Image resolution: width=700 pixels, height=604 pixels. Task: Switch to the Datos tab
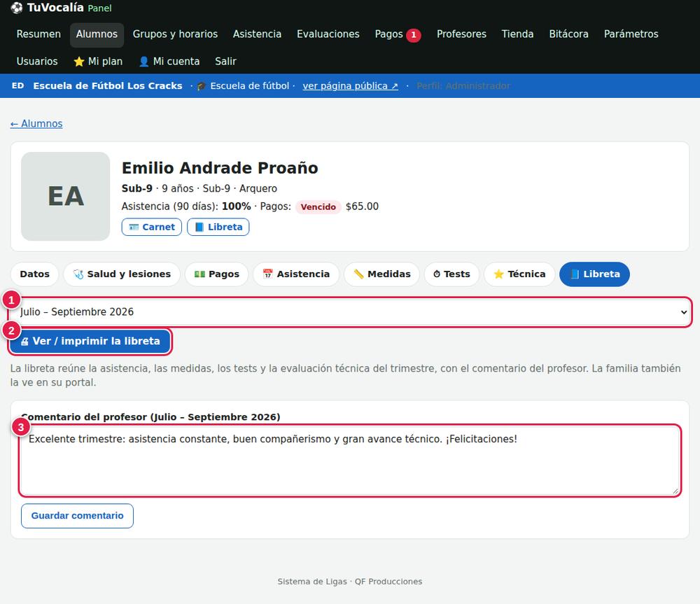point(34,274)
